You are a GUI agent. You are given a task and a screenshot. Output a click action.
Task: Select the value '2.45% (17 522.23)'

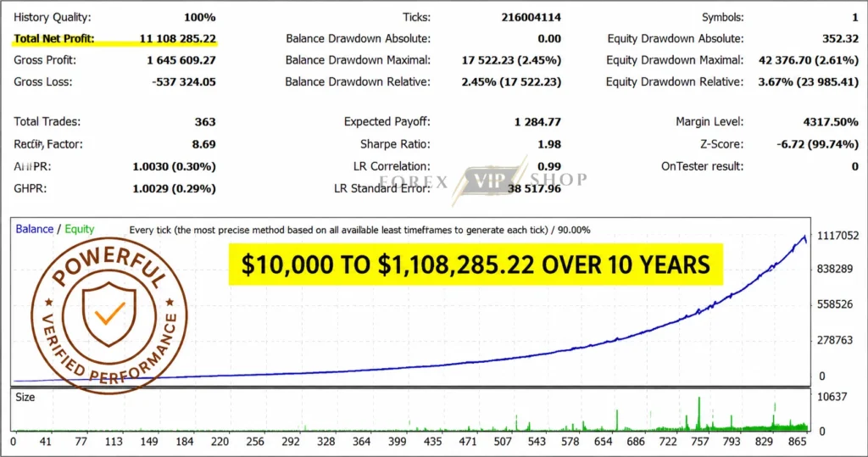point(511,82)
